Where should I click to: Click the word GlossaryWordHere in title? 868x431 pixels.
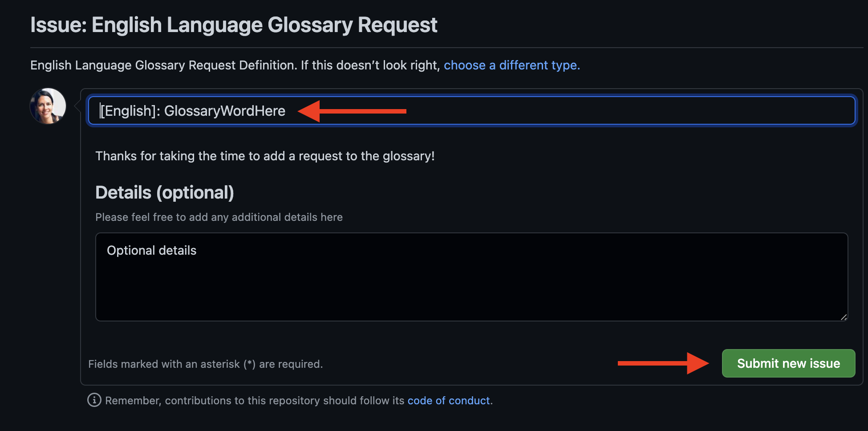click(224, 111)
